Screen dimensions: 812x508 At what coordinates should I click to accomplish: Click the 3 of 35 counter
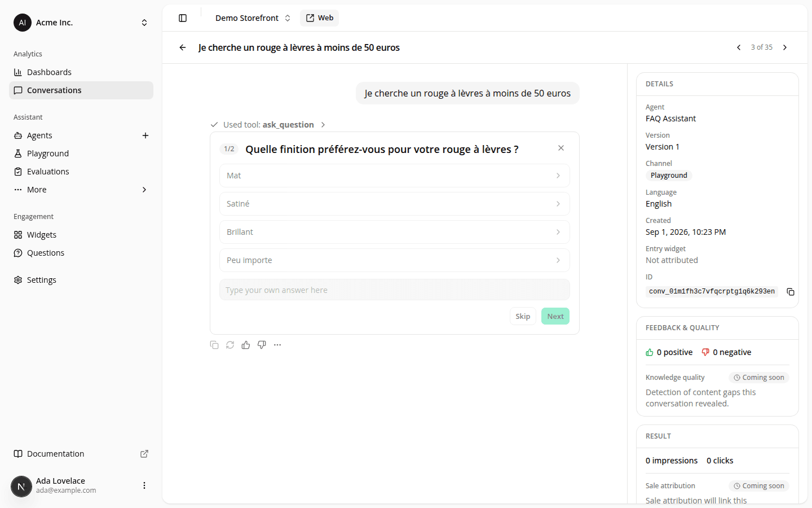[762, 47]
